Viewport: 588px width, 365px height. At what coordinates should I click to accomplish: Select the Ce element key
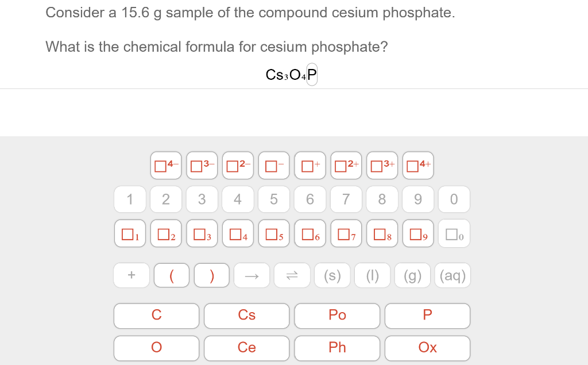(x=246, y=348)
